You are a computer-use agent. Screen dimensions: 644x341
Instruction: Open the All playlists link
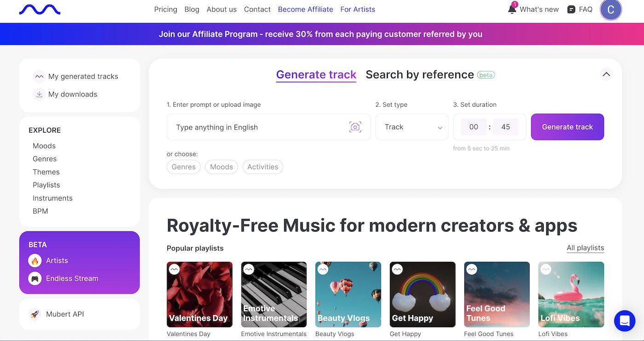585,248
